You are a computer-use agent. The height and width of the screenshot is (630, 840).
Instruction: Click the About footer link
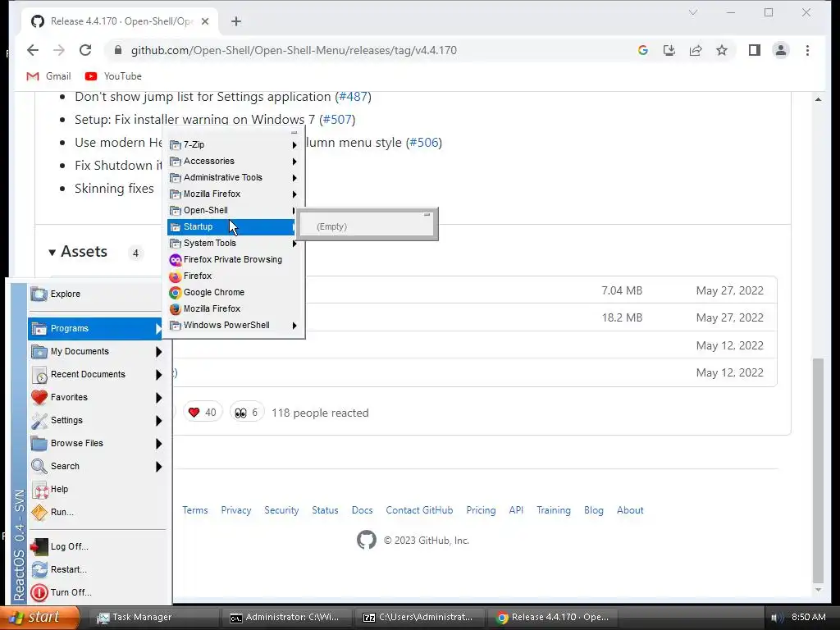pos(630,510)
